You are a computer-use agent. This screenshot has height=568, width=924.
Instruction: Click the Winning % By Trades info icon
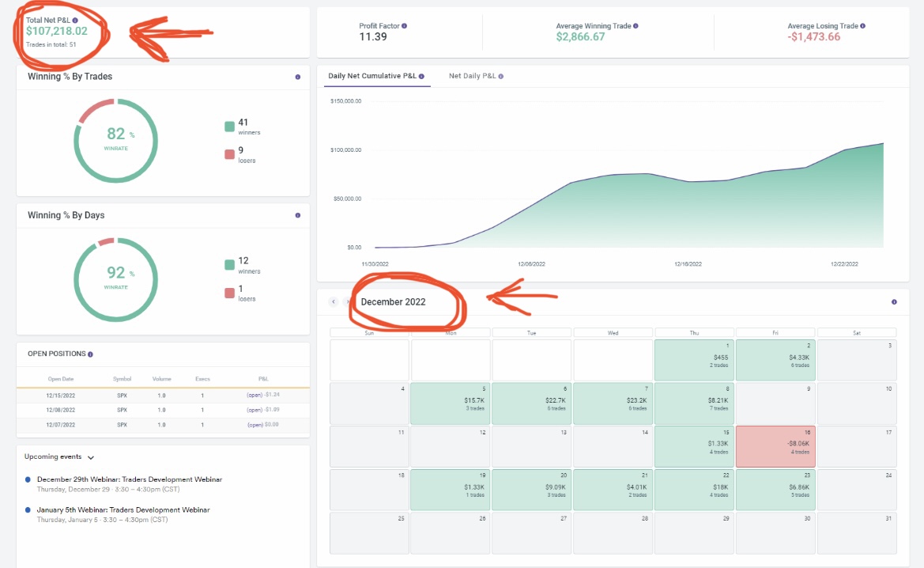point(297,78)
